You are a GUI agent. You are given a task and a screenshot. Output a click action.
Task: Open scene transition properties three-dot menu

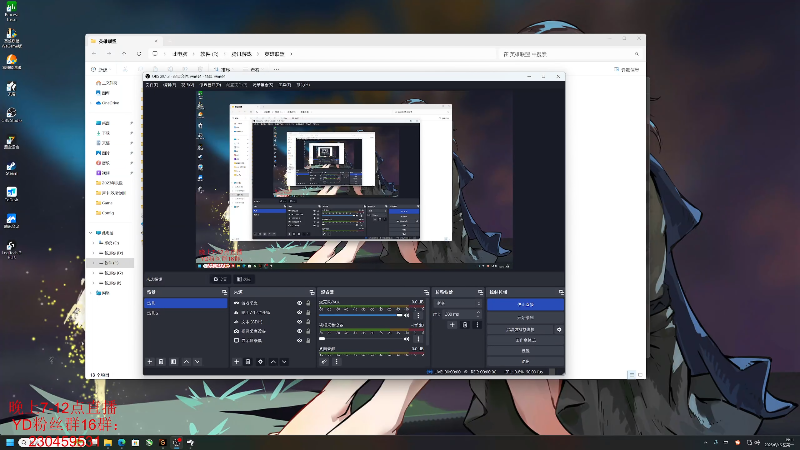click(477, 324)
